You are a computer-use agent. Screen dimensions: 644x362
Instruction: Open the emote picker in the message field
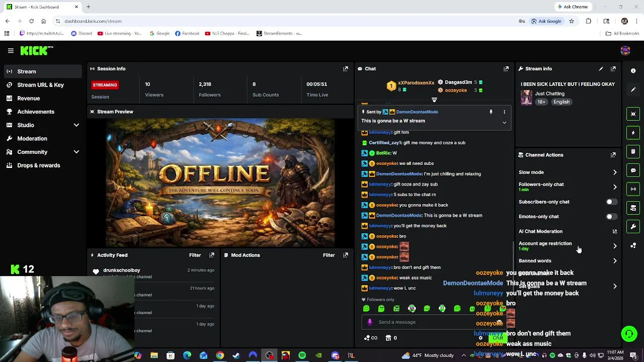point(500,322)
